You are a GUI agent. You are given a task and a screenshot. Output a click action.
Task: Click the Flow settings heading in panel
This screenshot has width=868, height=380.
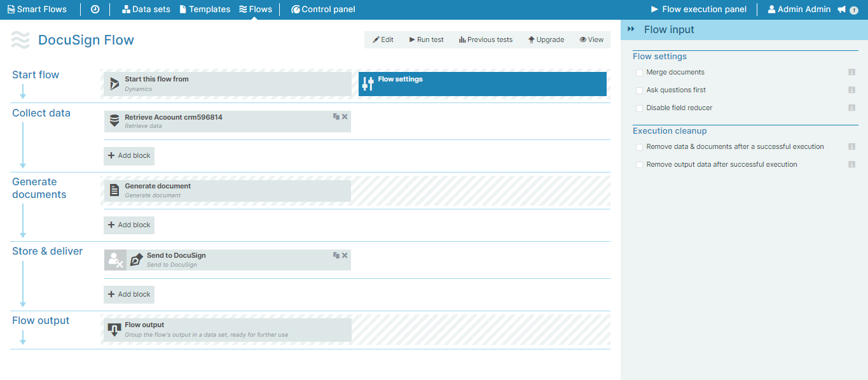659,57
